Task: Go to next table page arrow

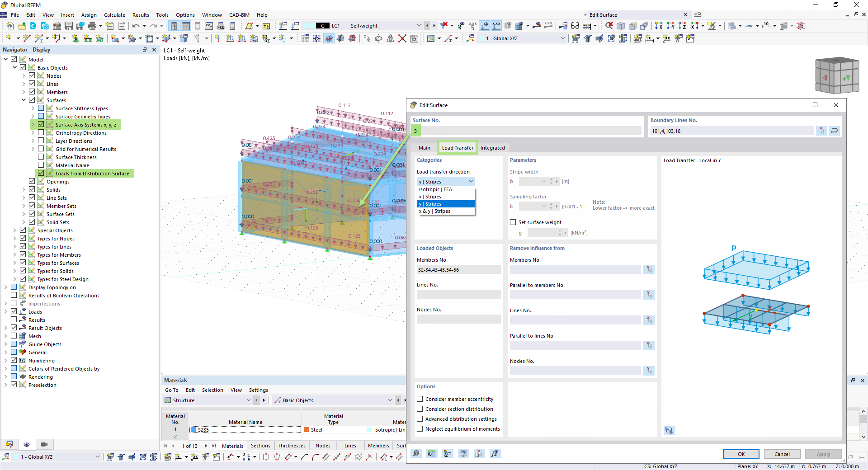Action: (x=206, y=446)
